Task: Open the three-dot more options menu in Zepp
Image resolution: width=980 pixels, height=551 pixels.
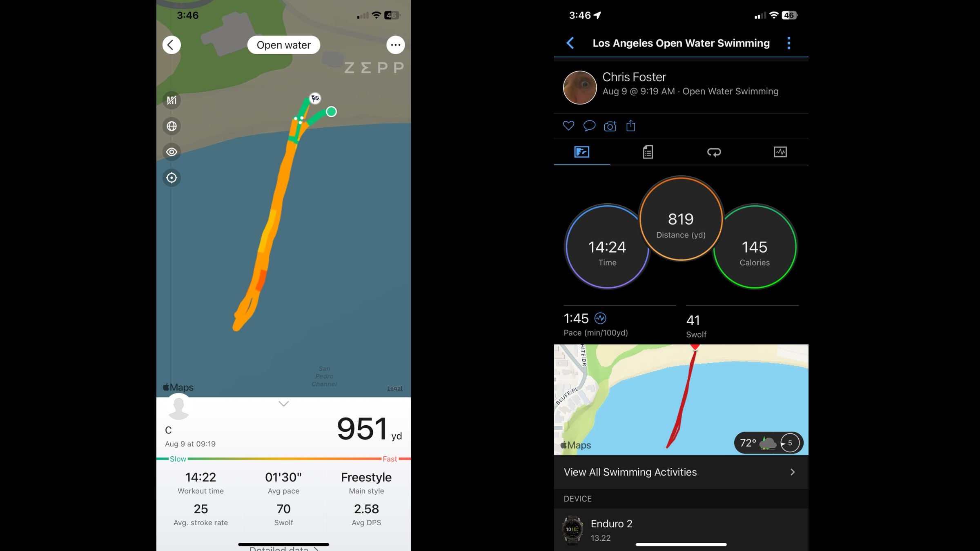Action: click(395, 45)
